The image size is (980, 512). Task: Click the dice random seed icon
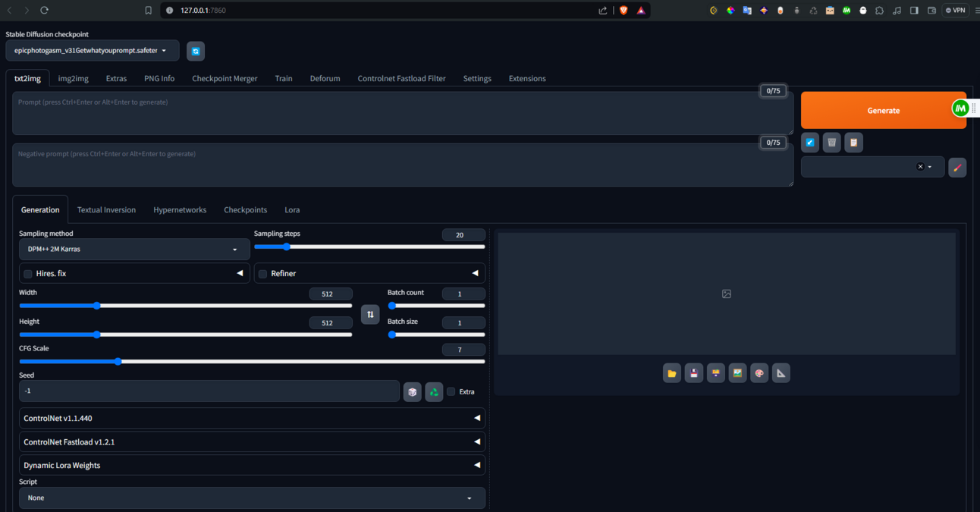(412, 392)
